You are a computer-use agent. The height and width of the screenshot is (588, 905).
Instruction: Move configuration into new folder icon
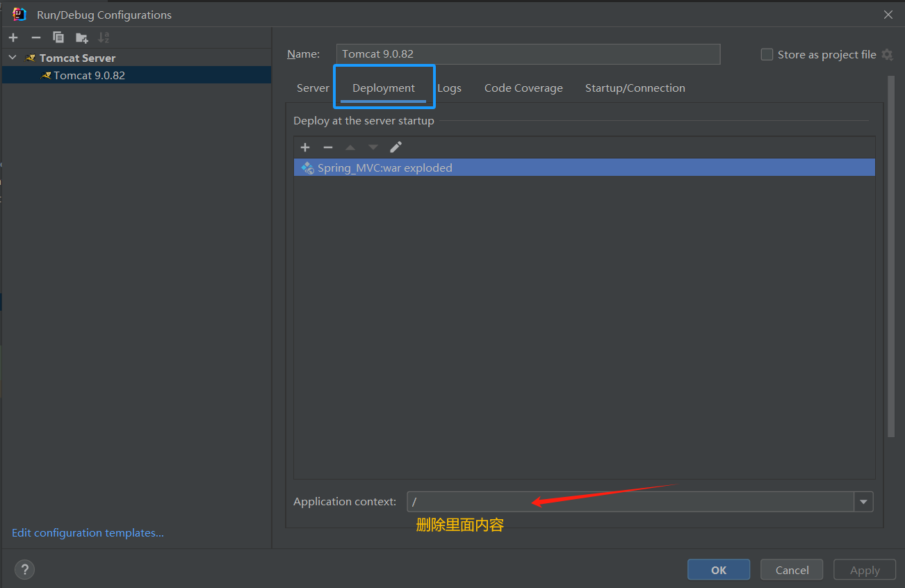point(82,38)
